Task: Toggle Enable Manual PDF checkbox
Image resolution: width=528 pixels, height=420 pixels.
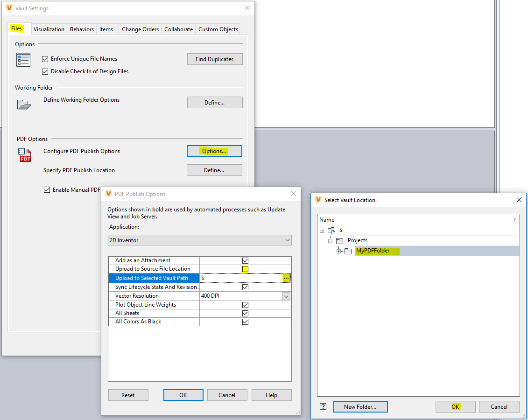Action: [47, 190]
